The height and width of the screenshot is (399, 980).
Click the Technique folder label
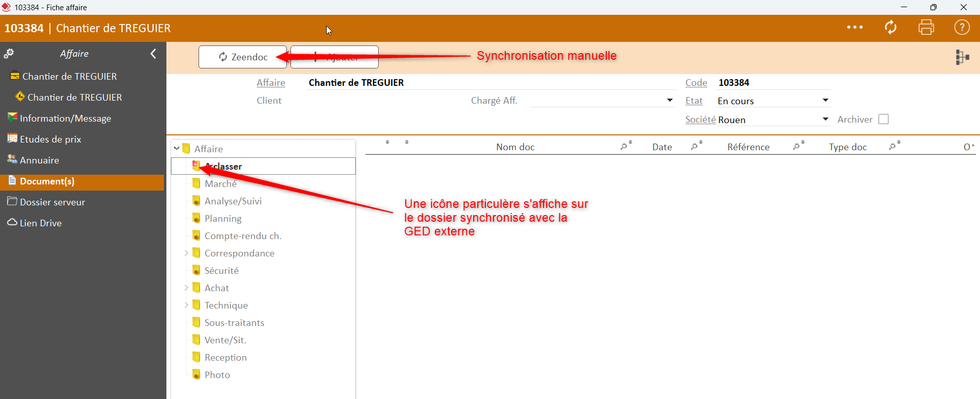click(226, 306)
